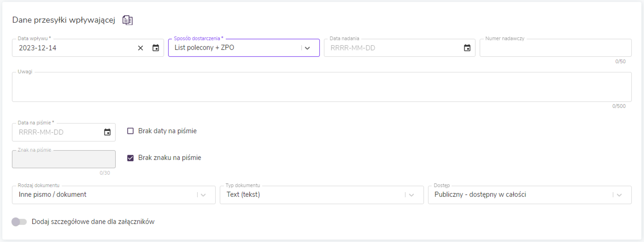Check the Brak daty na piśmie checkbox
This screenshot has width=644, height=242.
click(130, 131)
